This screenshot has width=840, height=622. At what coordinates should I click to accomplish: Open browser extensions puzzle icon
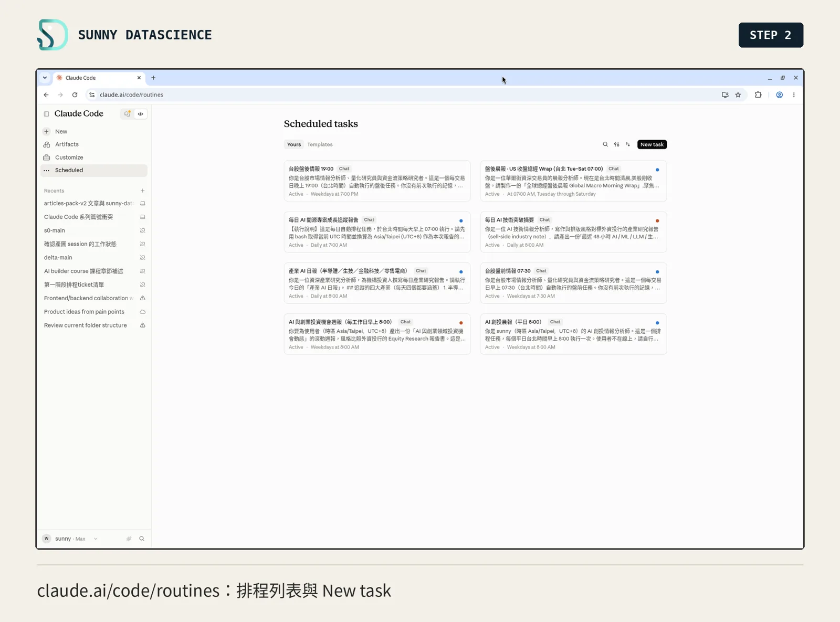coord(758,95)
